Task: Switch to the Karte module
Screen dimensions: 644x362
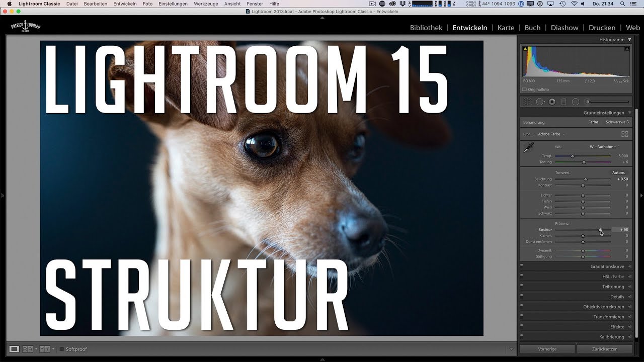Action: pyautogui.click(x=506, y=28)
